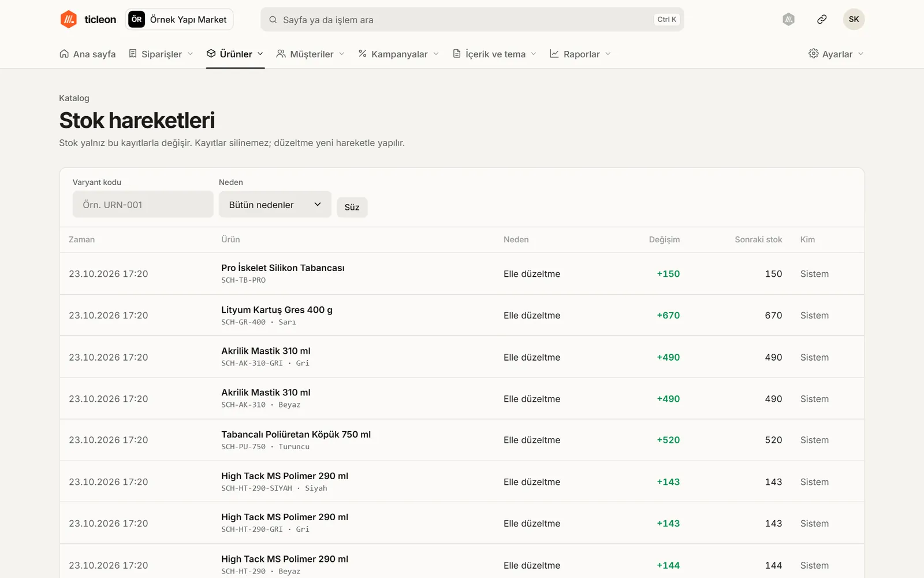Click the chart icon beside Raporlar

(554, 54)
